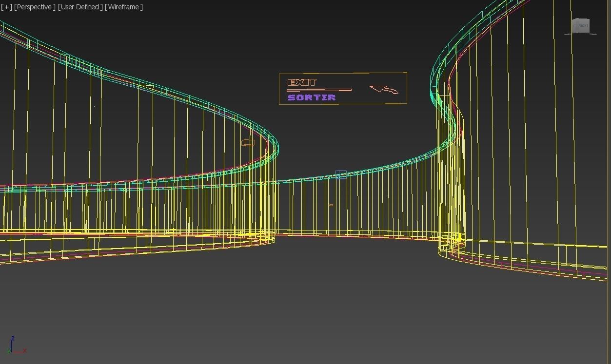This screenshot has height=364, width=611.
Task: Select the EXIT text object on sign
Action: 302,82
